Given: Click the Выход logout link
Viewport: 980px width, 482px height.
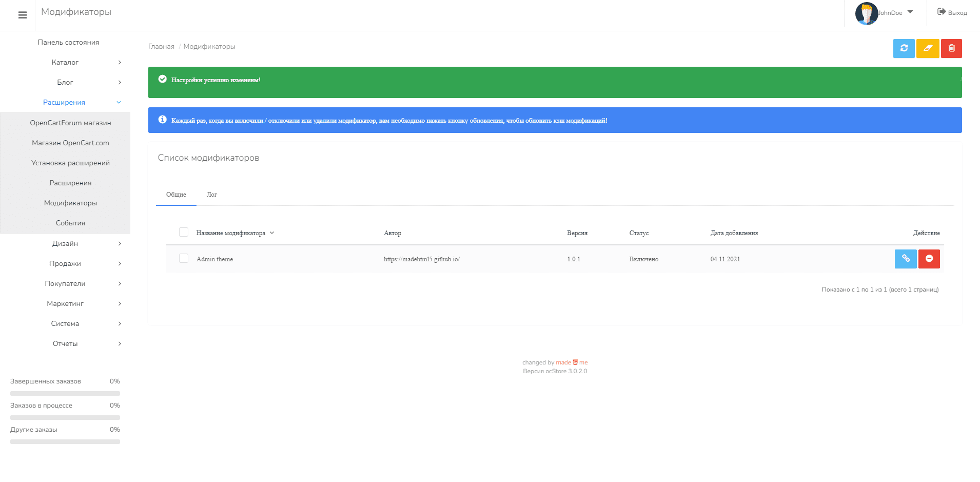Looking at the screenshot, I should coord(952,12).
